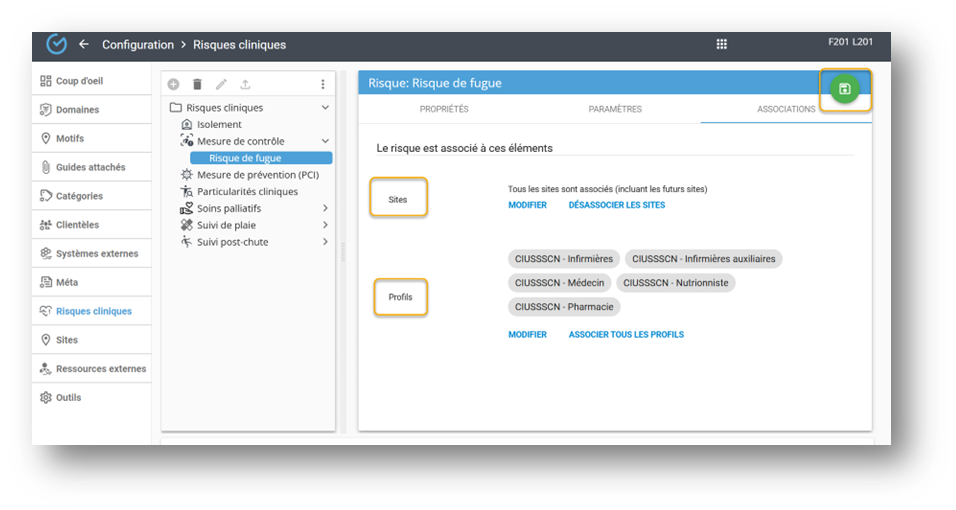Expand the Soins palliatifs tree node

(x=325, y=208)
